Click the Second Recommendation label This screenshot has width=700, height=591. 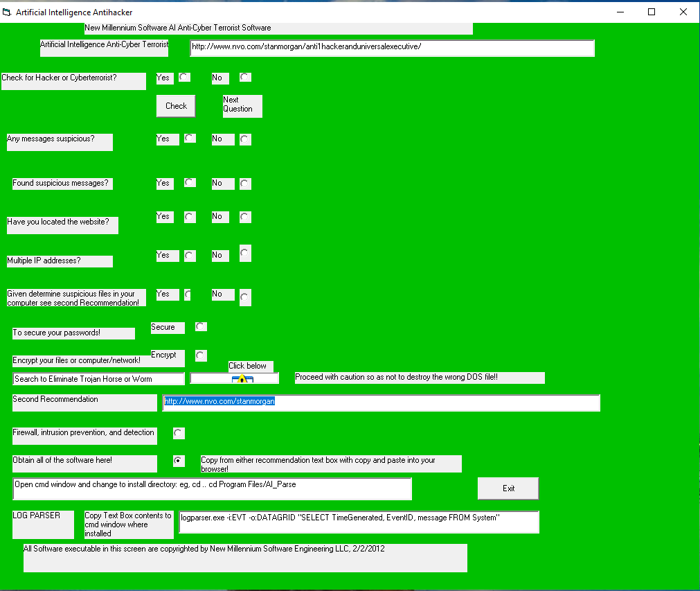(84, 403)
